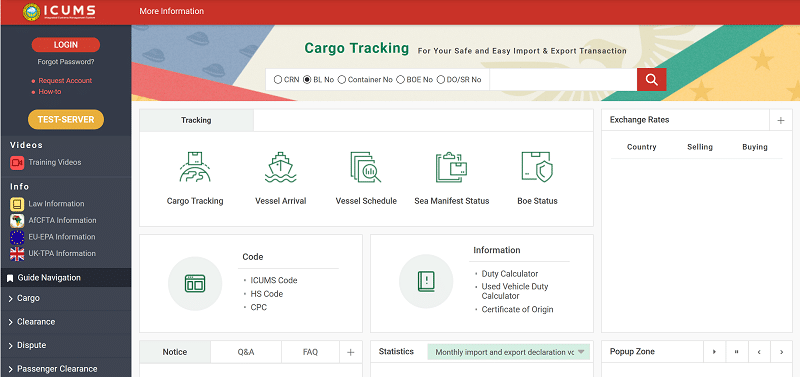This screenshot has height=377, width=800.
Task: Click the Forgot Password link
Action: 66,62
